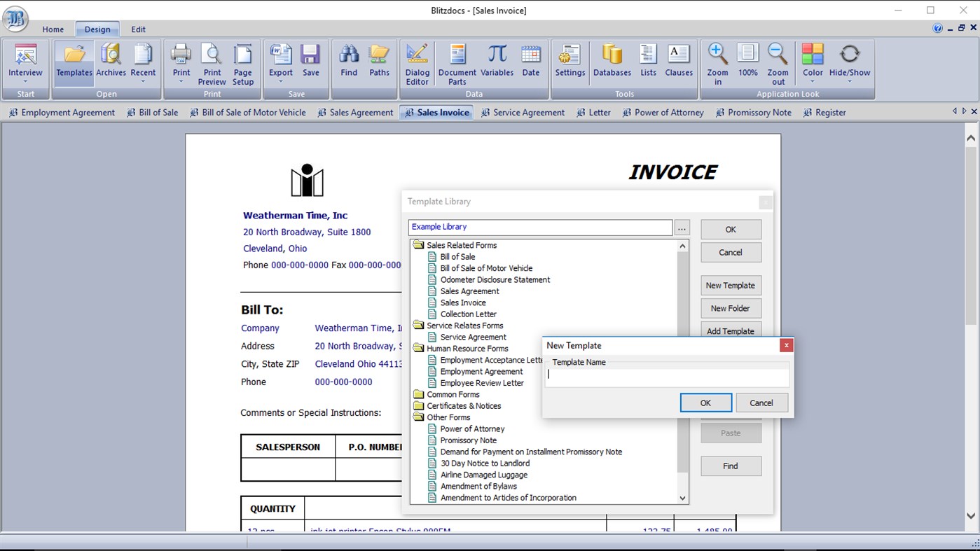Viewport: 980px width, 551px height.
Task: Collapse the Human Resource Forms folder
Action: point(419,348)
